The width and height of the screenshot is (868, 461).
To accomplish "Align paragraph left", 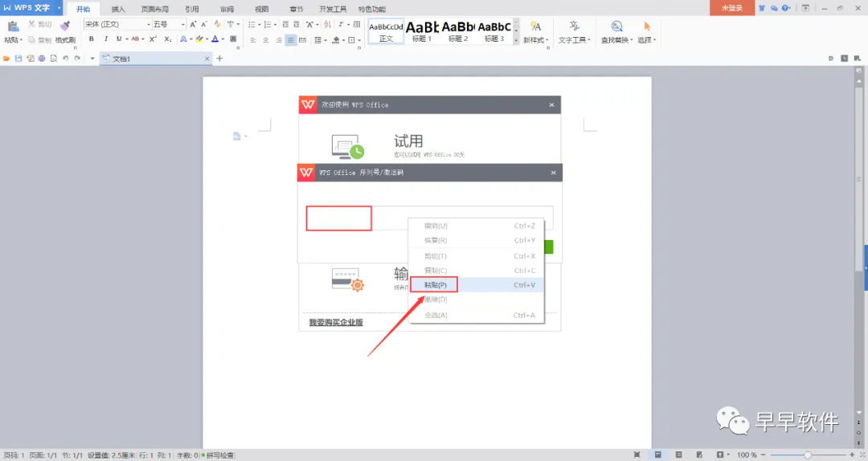I will pos(253,40).
